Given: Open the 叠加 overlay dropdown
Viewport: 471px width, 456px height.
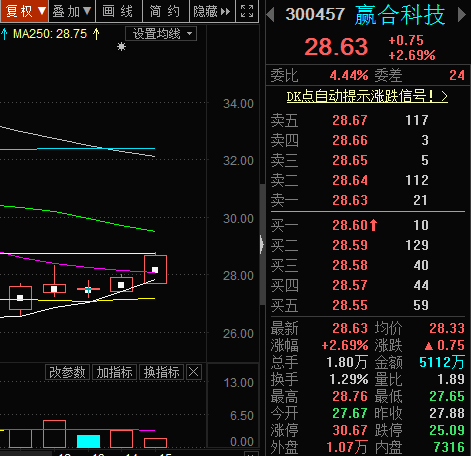Looking at the screenshot, I should (x=72, y=11).
